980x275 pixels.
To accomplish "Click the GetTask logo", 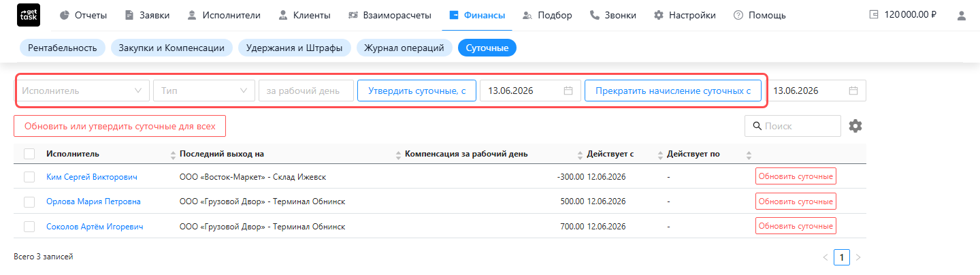I will [x=29, y=15].
